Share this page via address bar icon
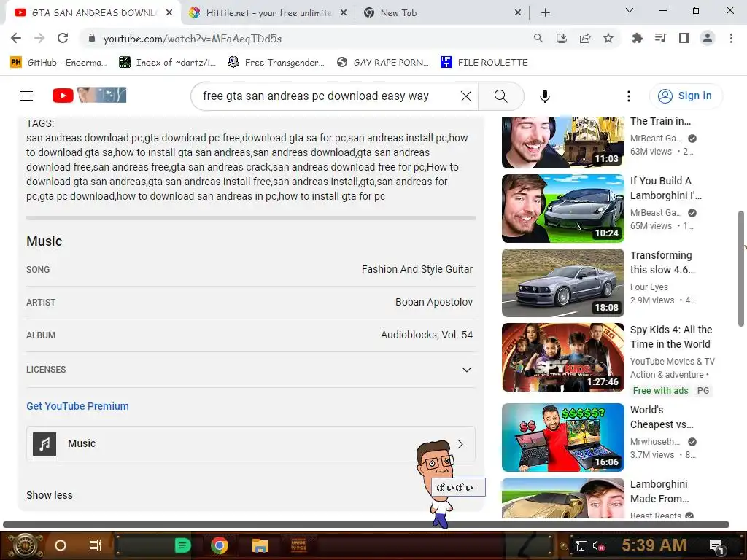The image size is (747, 560). pyautogui.click(x=584, y=38)
